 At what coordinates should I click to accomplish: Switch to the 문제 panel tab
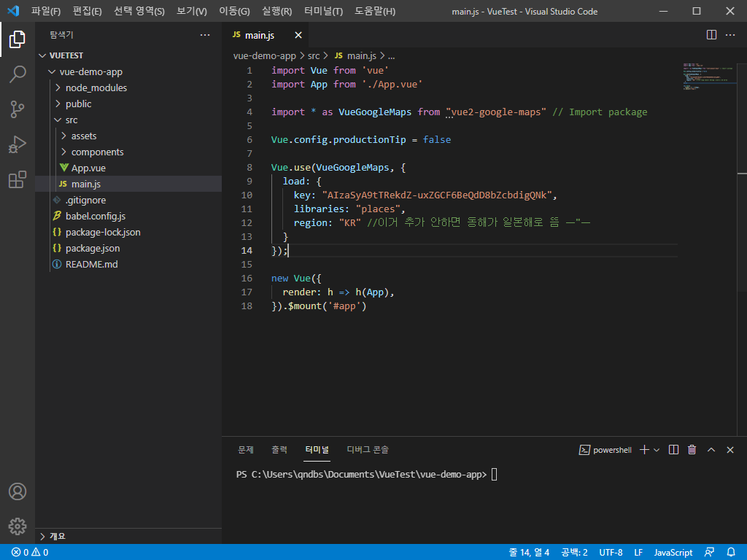coord(246,450)
